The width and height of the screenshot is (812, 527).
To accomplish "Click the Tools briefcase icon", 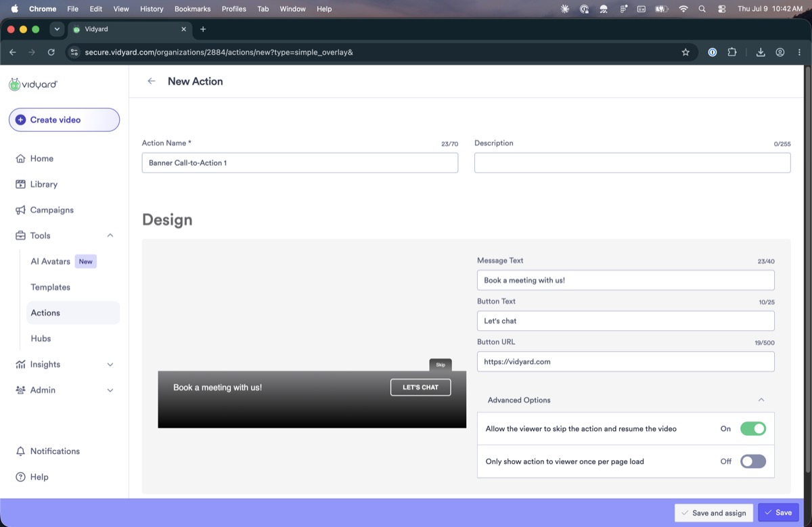I will point(20,235).
